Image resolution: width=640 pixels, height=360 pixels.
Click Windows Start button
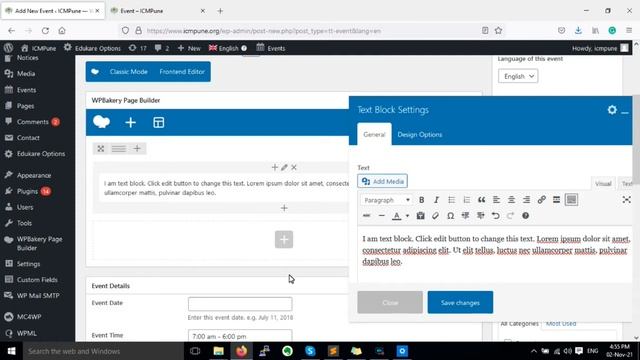[11, 351]
